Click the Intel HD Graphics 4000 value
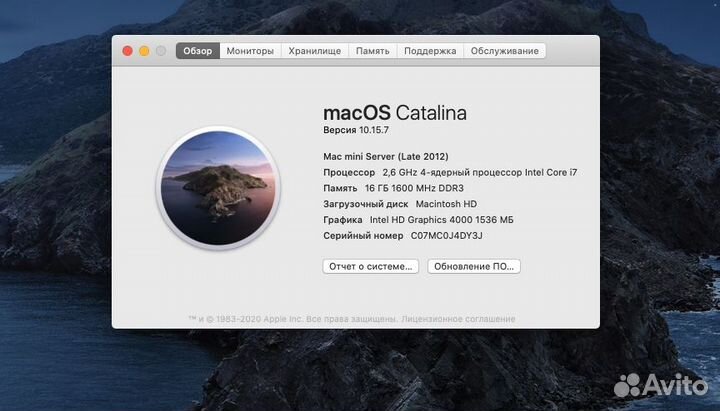The width and height of the screenshot is (720, 411). point(442,220)
